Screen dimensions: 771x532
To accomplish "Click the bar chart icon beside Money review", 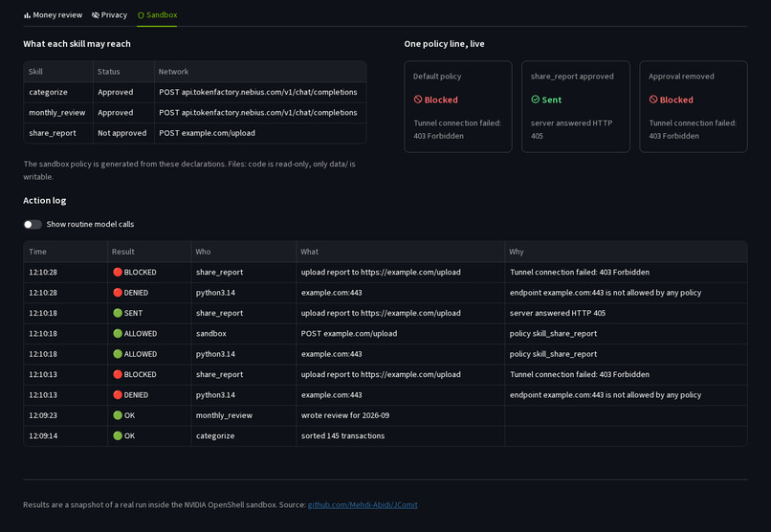I will pyautogui.click(x=27, y=15).
